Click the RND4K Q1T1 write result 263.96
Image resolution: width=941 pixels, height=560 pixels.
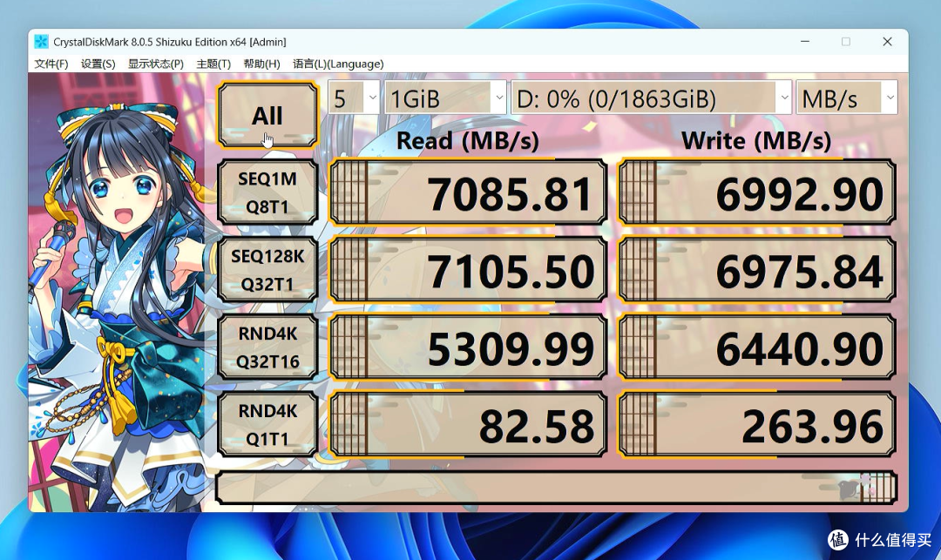tap(757, 424)
